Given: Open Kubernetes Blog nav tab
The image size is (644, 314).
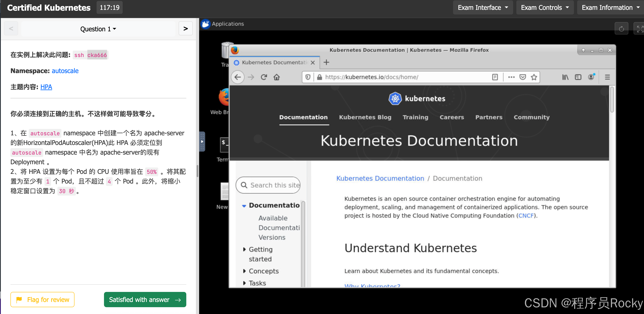Looking at the screenshot, I should 365,117.
